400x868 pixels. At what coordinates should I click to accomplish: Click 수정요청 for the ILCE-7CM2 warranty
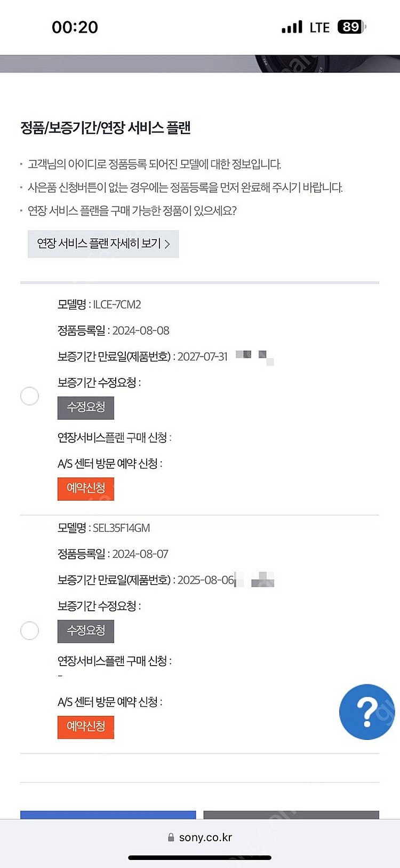tap(86, 408)
